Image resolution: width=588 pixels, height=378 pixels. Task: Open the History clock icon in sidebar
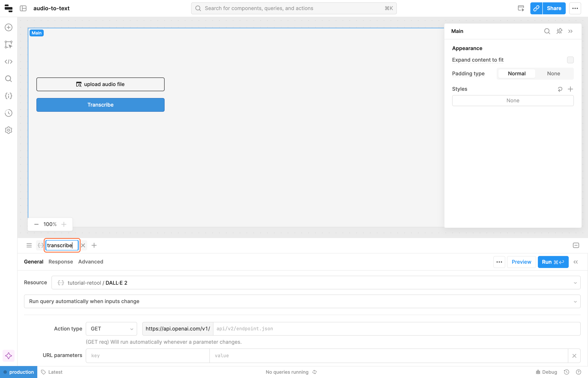(x=9, y=113)
